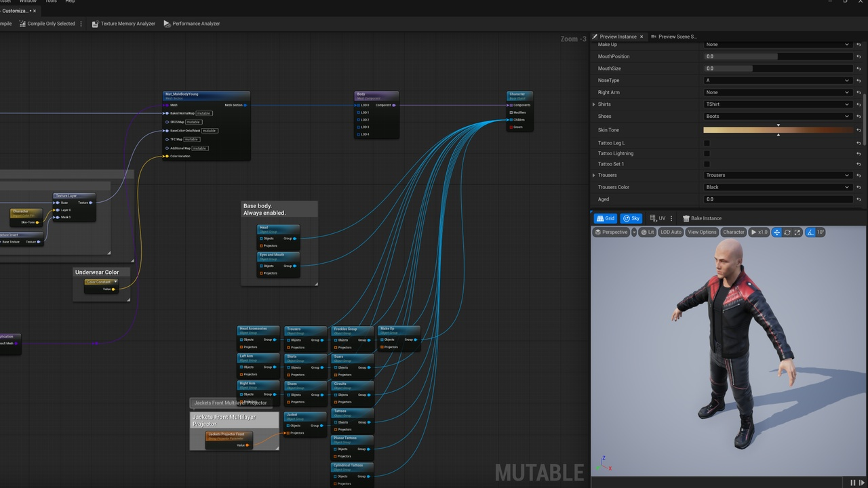Enable the Tattoo Lightning checkbox
Screen dimensions: 868x488
pyautogui.click(x=707, y=154)
